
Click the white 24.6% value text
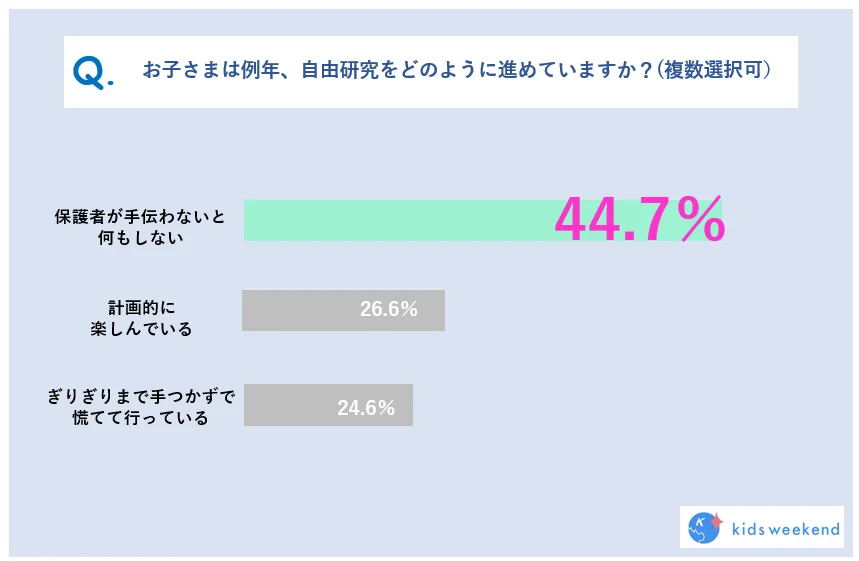pos(366,408)
